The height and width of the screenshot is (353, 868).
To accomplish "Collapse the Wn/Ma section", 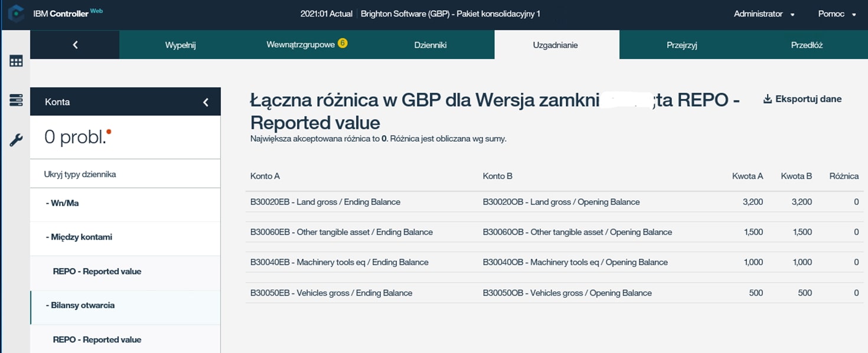I will pos(62,203).
